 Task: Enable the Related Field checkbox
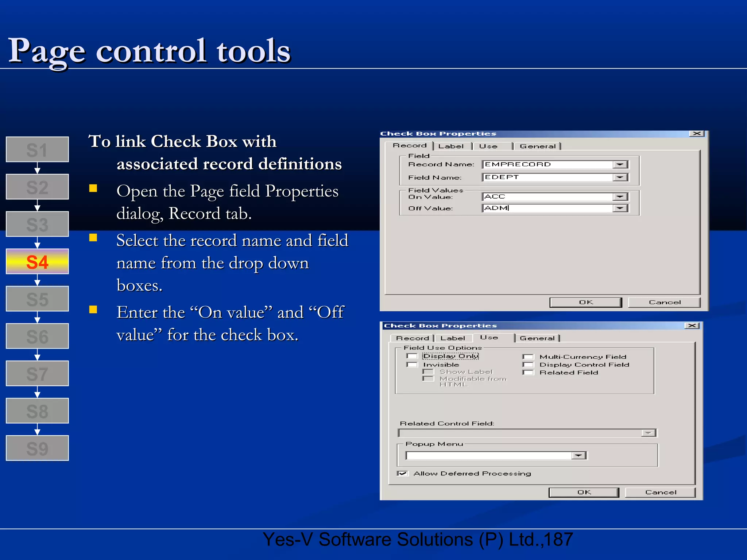(x=528, y=373)
